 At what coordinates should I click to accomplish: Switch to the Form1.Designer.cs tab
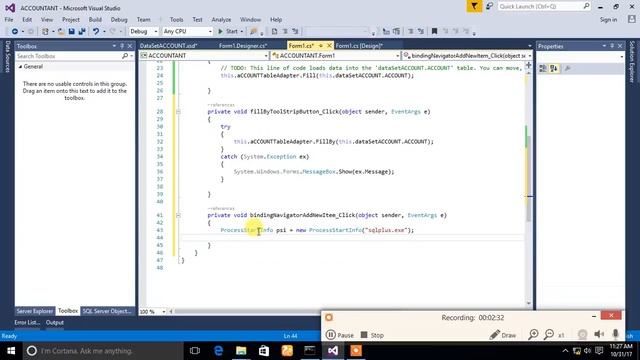tap(243, 46)
